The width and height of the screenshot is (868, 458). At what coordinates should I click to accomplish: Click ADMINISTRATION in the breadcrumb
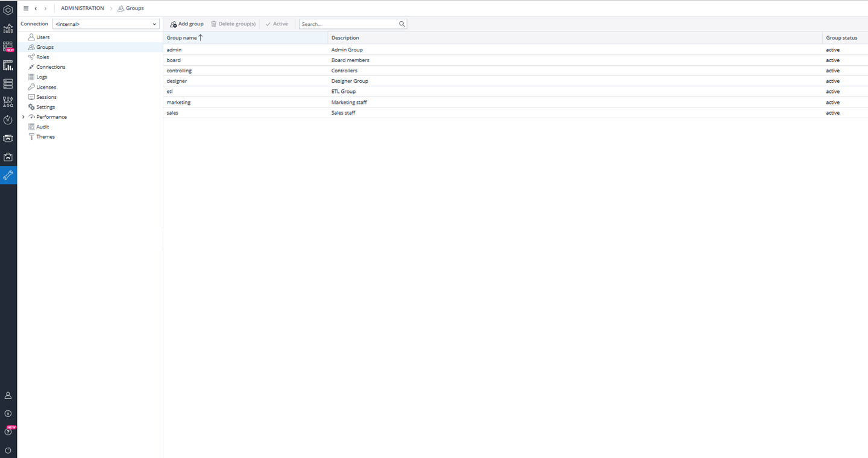coord(82,8)
